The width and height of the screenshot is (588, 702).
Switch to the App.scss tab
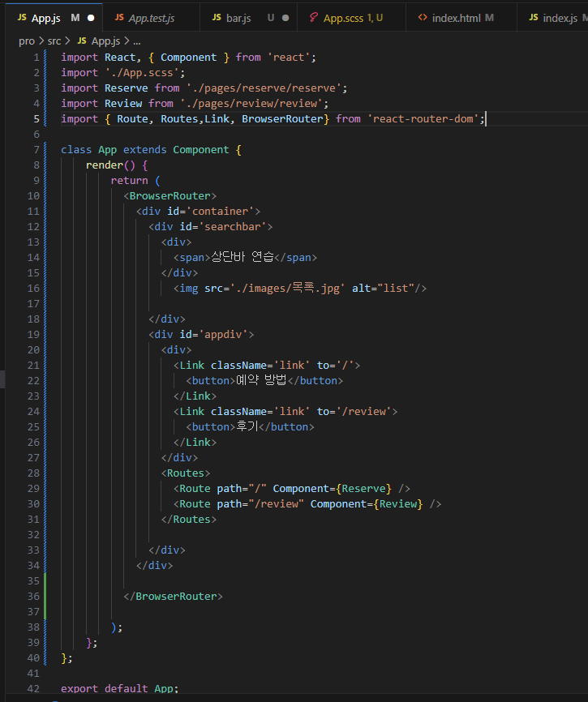click(351, 18)
